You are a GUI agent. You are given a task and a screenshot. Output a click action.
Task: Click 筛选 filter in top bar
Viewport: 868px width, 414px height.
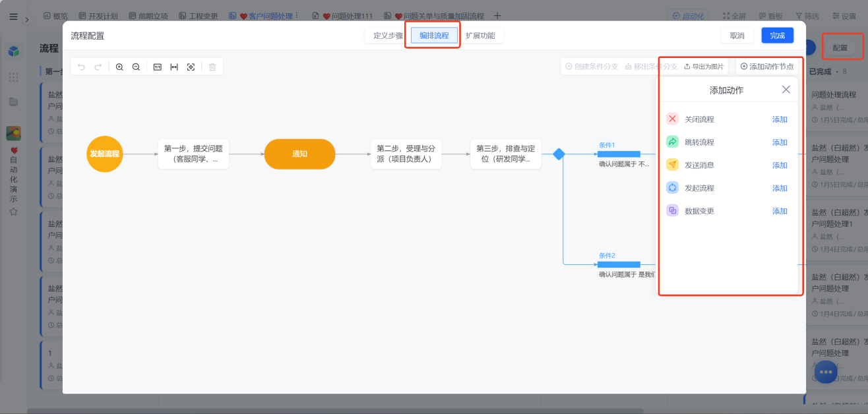(x=806, y=16)
